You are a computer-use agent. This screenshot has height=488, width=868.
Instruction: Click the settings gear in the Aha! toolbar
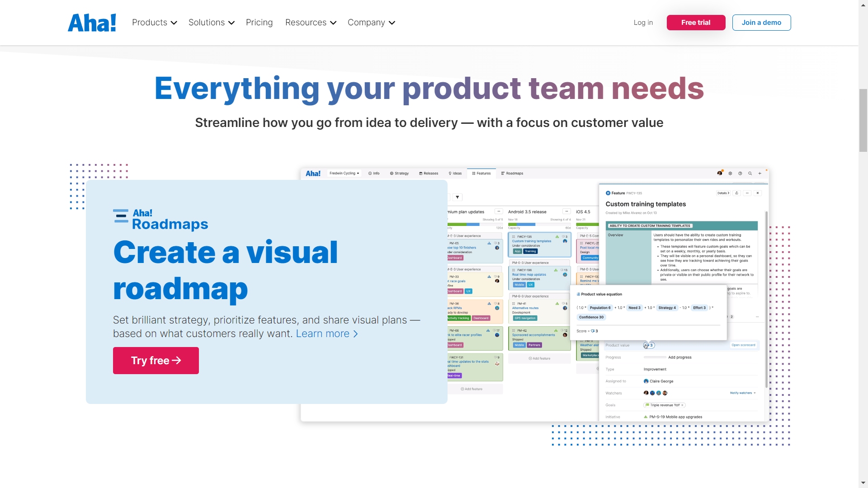730,173
